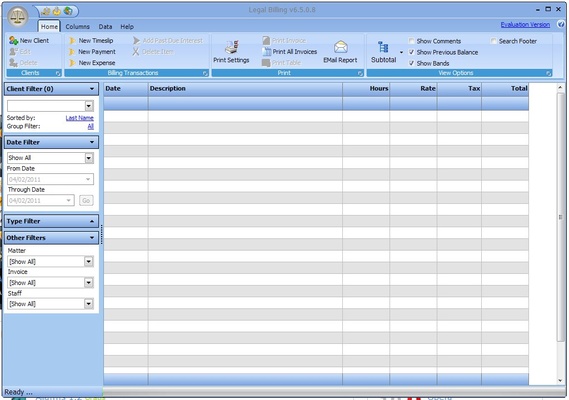
Task: Click the vertical scrollbar down arrow
Action: click(560, 381)
